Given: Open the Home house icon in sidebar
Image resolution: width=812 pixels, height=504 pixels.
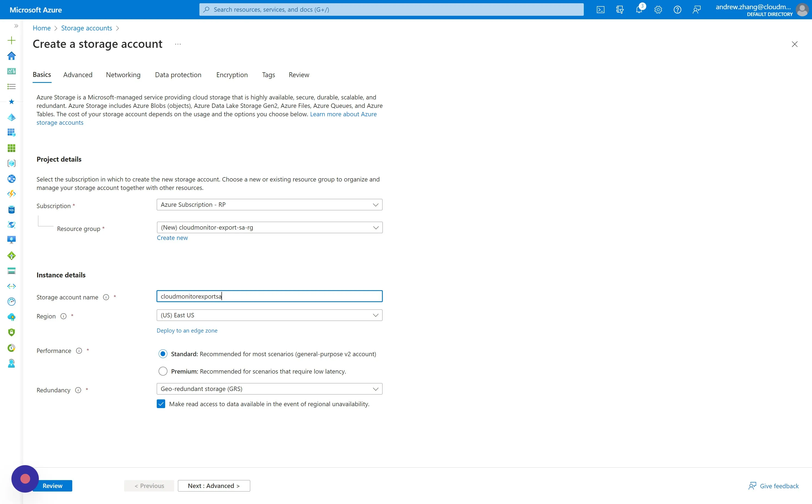Looking at the screenshot, I should (x=11, y=56).
